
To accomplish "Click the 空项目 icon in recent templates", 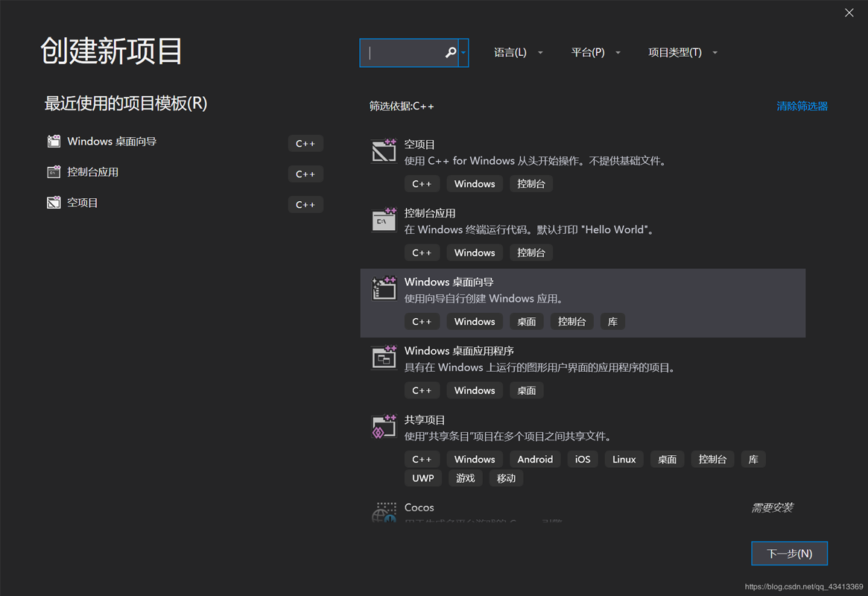I will pyautogui.click(x=54, y=203).
